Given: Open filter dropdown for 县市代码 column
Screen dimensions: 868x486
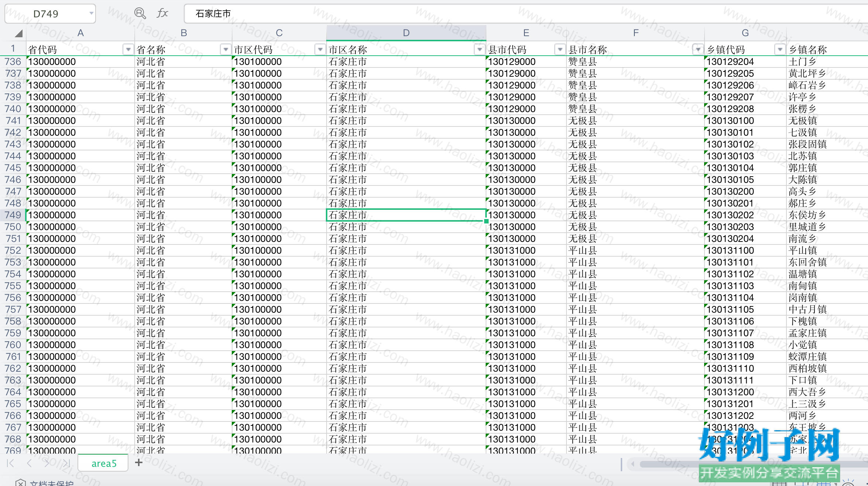Looking at the screenshot, I should [560, 49].
